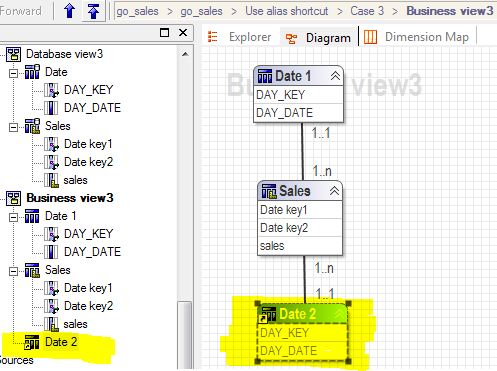Click Use alias shortcut breadcrumb link
The image size is (497, 371).
pyautogui.click(x=287, y=11)
